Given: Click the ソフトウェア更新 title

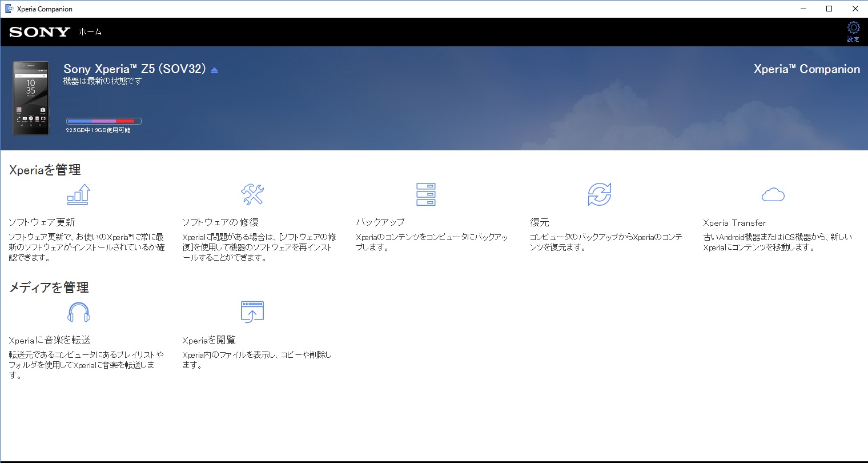Looking at the screenshot, I should point(42,222).
